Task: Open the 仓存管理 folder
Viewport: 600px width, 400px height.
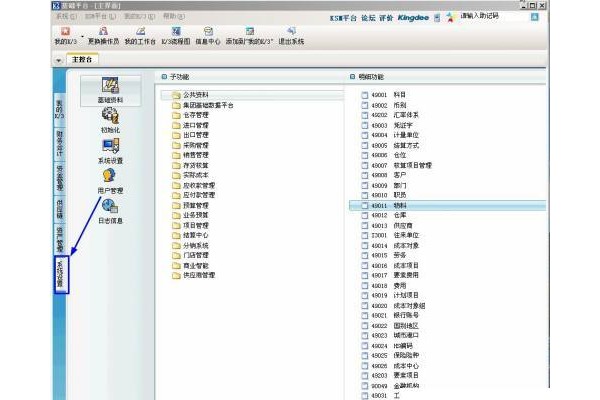Action: pyautogui.click(x=190, y=115)
